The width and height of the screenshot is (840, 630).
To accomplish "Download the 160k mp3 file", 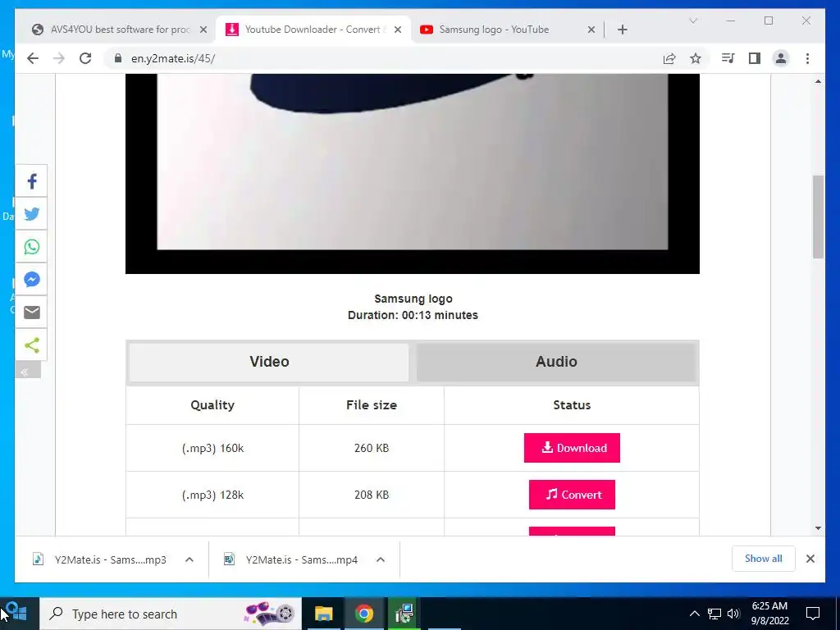I will [x=572, y=448].
